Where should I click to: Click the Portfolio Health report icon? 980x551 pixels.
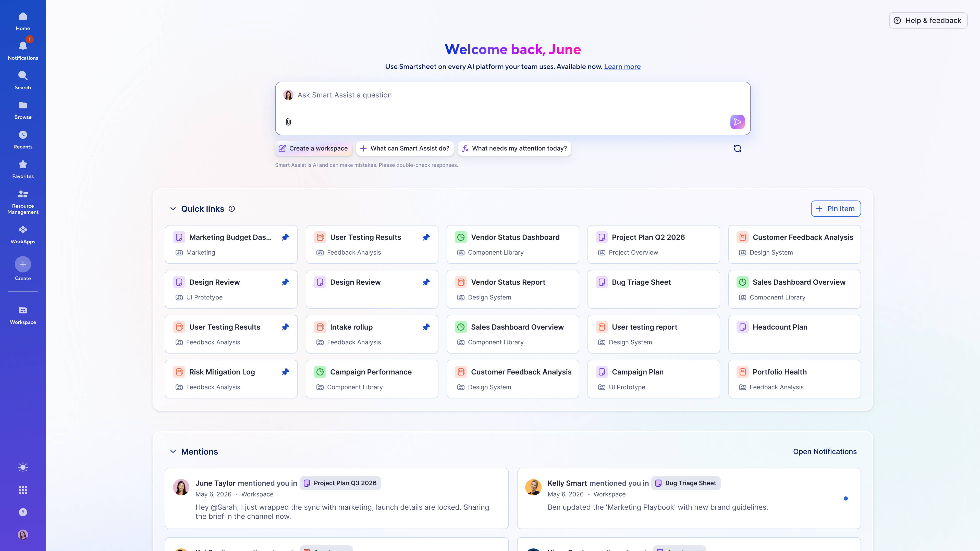click(743, 372)
